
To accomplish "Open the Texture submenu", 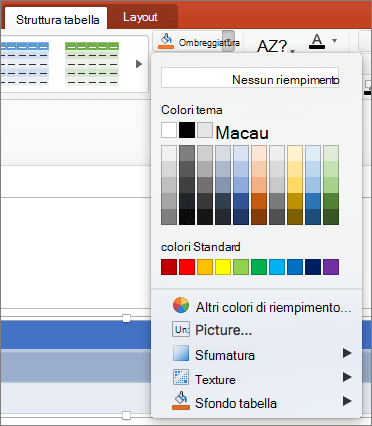I will click(x=257, y=379).
